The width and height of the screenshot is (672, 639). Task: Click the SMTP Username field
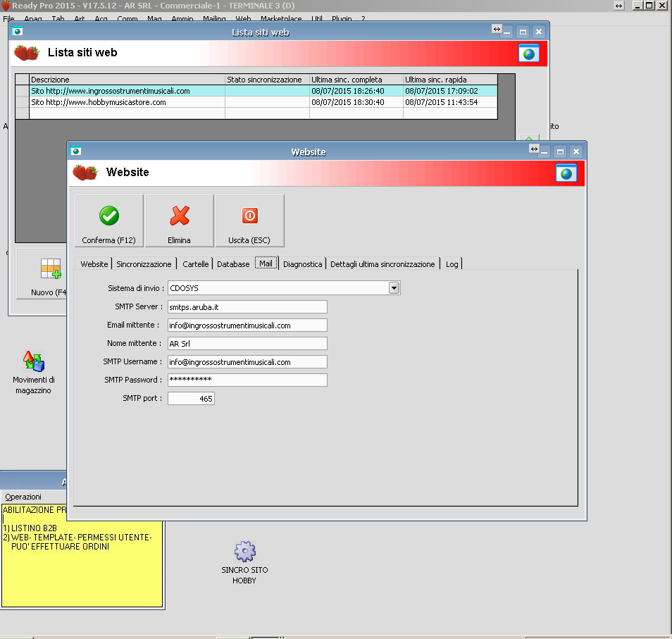point(247,361)
